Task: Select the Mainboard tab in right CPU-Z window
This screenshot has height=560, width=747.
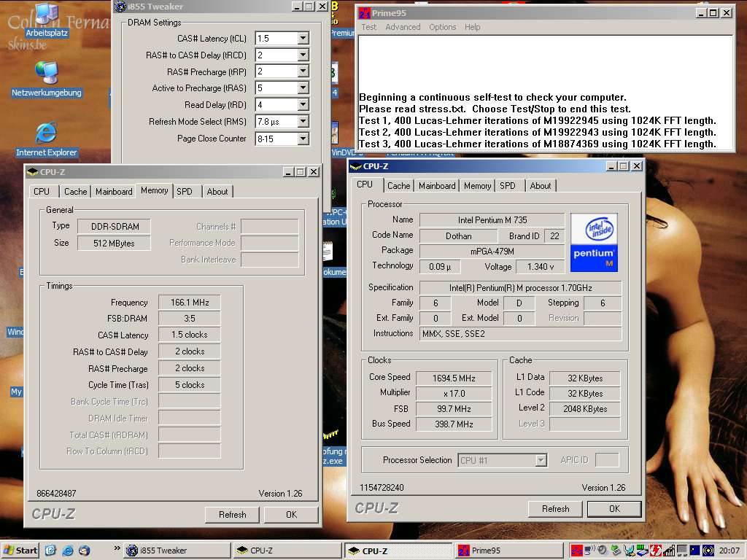Action: point(437,186)
